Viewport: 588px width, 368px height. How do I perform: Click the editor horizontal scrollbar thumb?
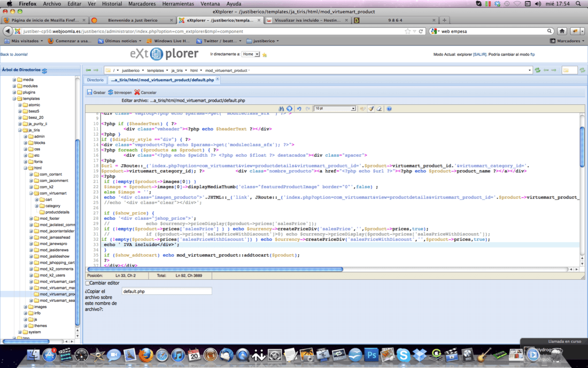[x=215, y=270]
